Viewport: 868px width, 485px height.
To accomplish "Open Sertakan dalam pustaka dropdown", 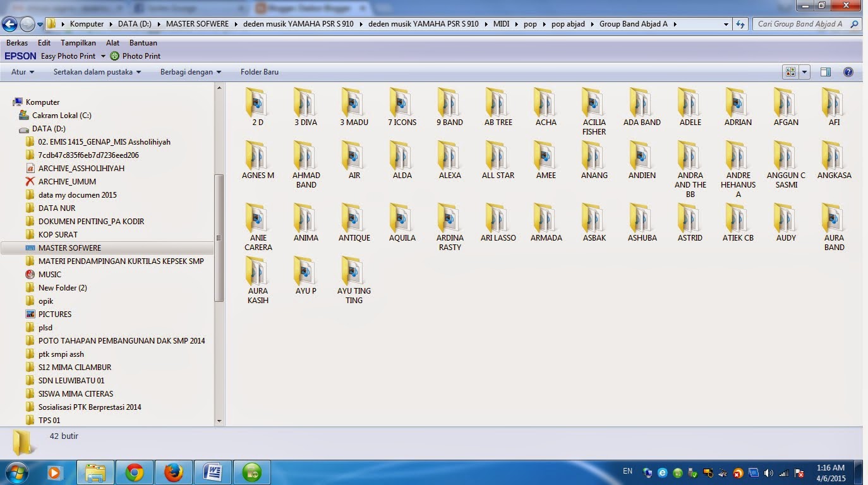I will [97, 72].
